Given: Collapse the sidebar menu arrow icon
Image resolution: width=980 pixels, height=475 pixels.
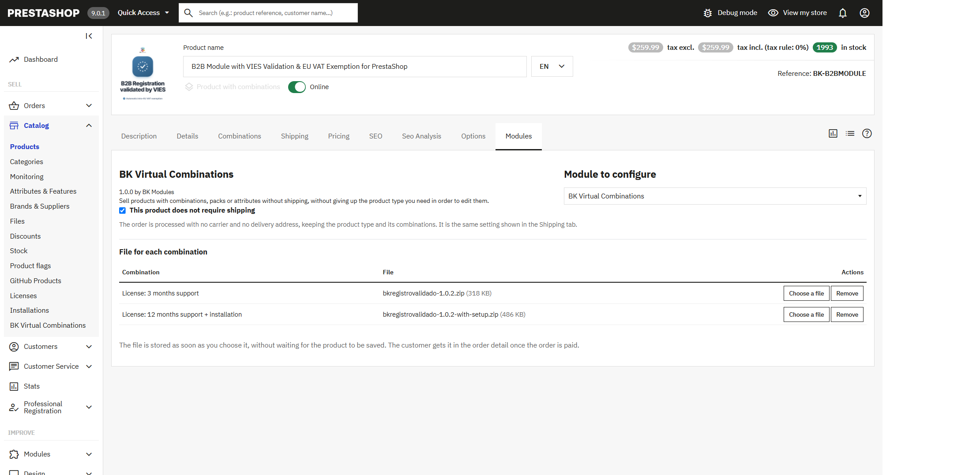Looking at the screenshot, I should (89, 36).
